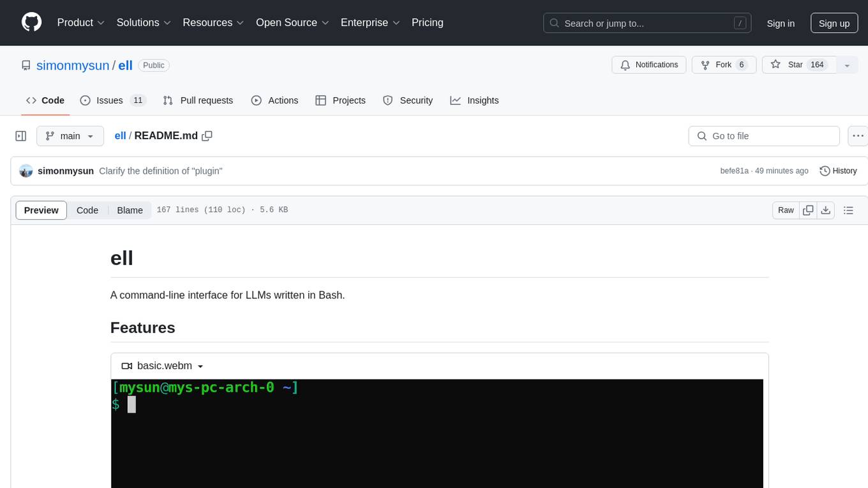Open the ell repository link in header

[125, 65]
